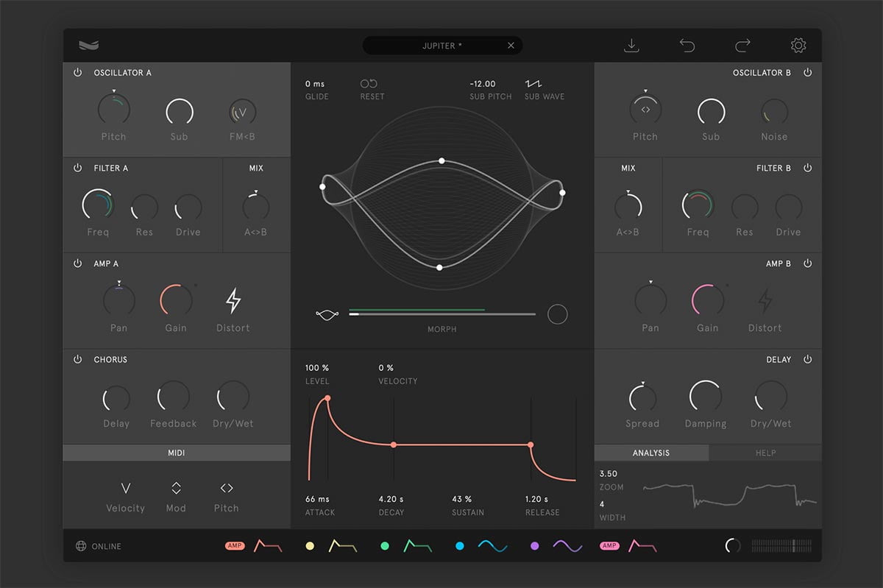Image resolution: width=883 pixels, height=588 pixels.
Task: Clear the JUPITER preset name with X
Action: pyautogui.click(x=511, y=46)
